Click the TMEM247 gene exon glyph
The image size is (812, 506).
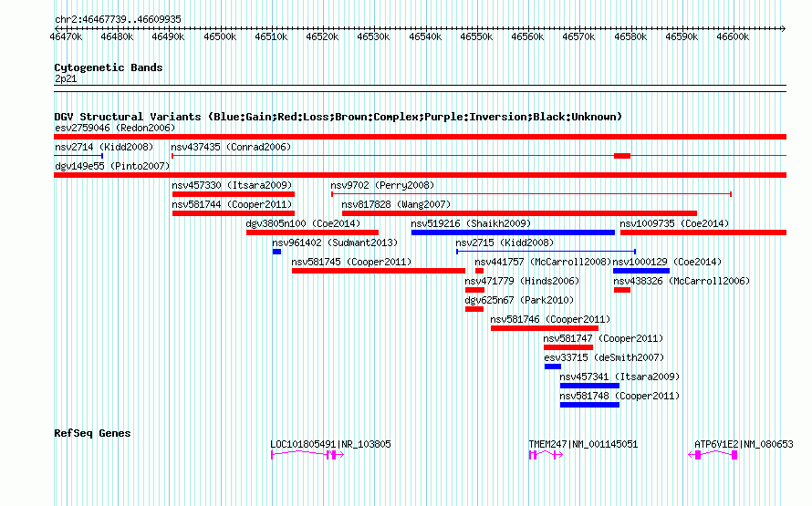546,455
